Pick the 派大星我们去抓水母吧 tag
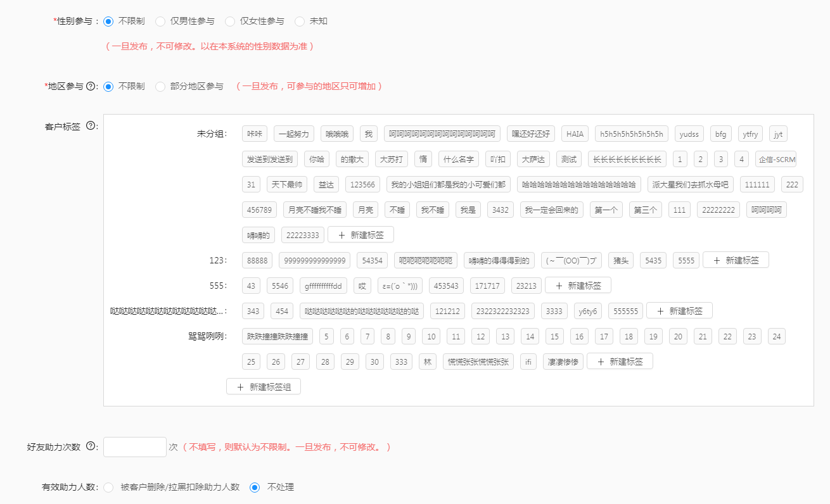 (x=691, y=184)
